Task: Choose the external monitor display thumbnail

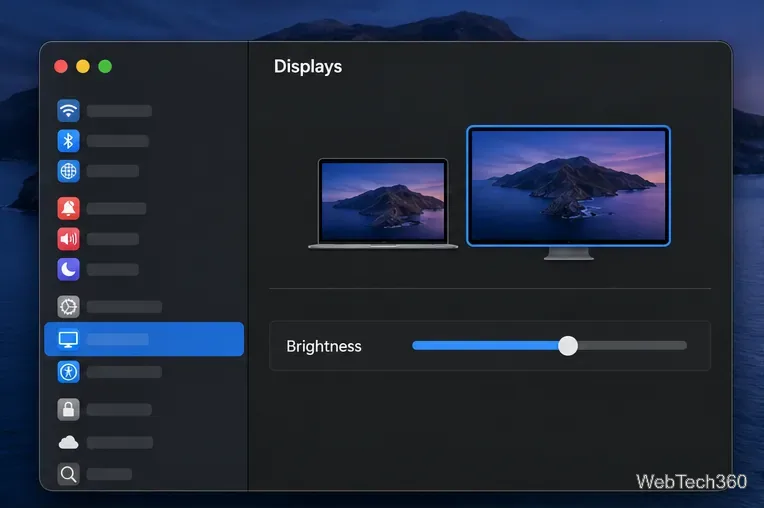Action: click(568, 192)
